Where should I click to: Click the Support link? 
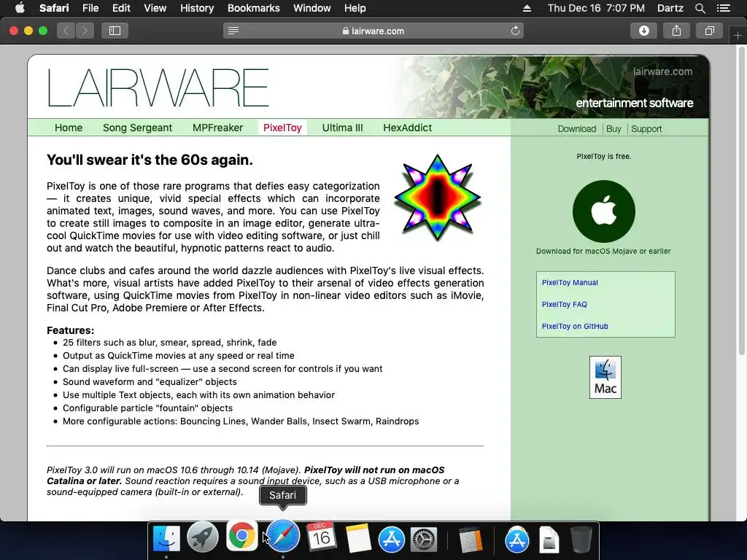646,129
